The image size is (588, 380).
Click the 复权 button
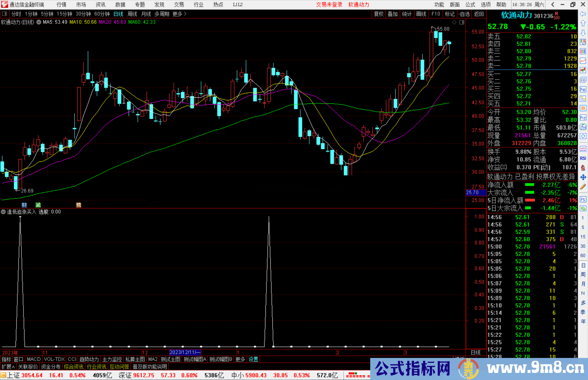(x=378, y=14)
